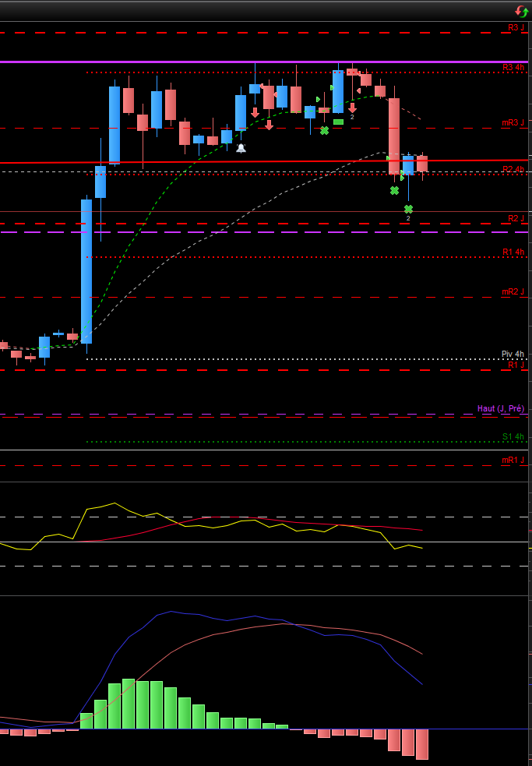Viewport: 532px width, 766px height.
Task: Click the red-green refresh arrows icon
Action: pyautogui.click(x=521, y=11)
